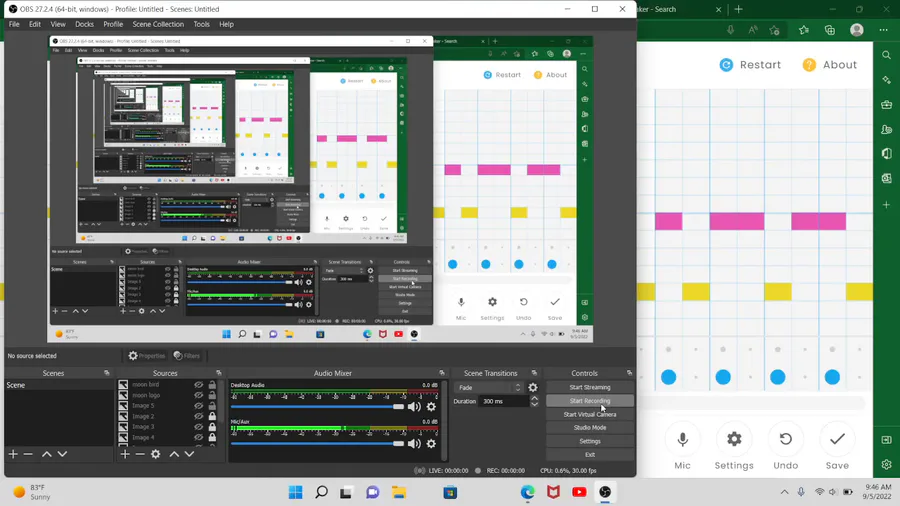Image resolution: width=900 pixels, height=506 pixels.
Task: Open source properties gear in Sources panel
Action: 156,454
